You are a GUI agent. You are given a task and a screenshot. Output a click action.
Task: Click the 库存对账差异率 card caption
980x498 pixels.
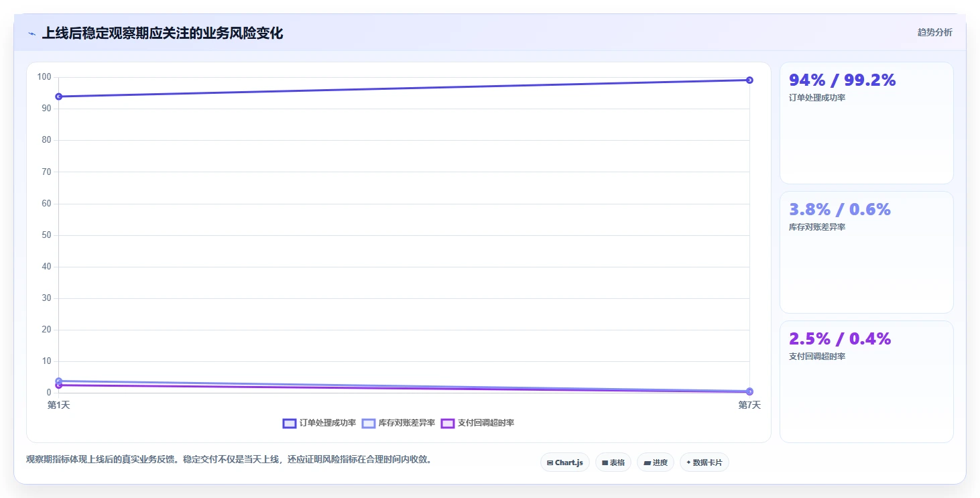[817, 227]
